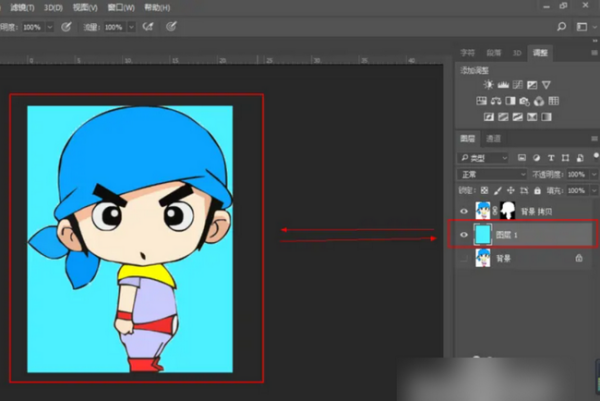Hide 图层 1 using its eye icon
The image size is (600, 401).
pyautogui.click(x=464, y=235)
